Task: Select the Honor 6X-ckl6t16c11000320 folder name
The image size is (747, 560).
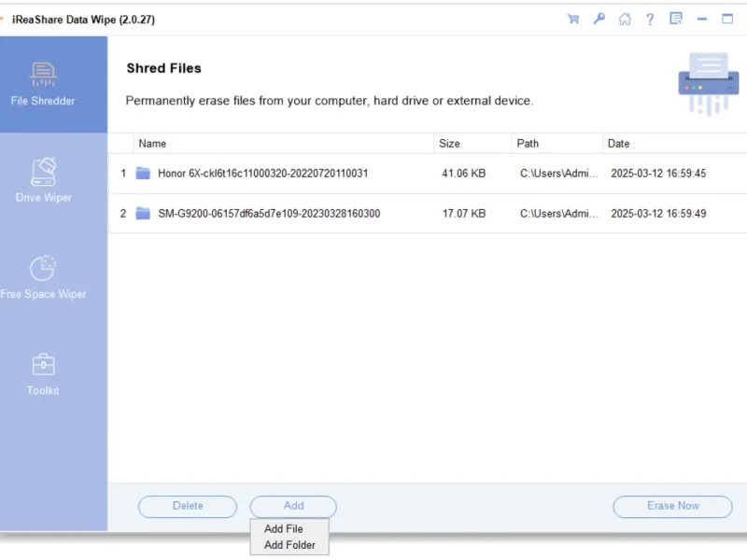Action: point(263,174)
